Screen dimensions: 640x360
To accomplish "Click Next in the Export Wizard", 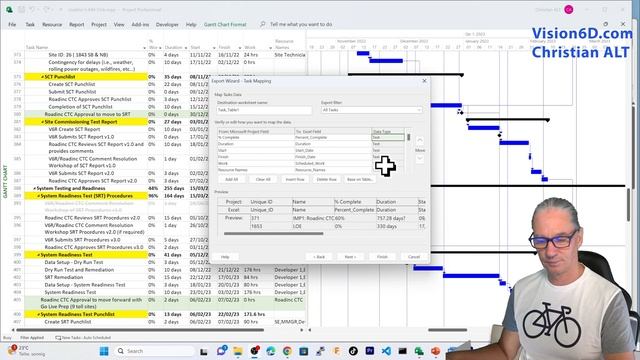I will (x=350, y=257).
